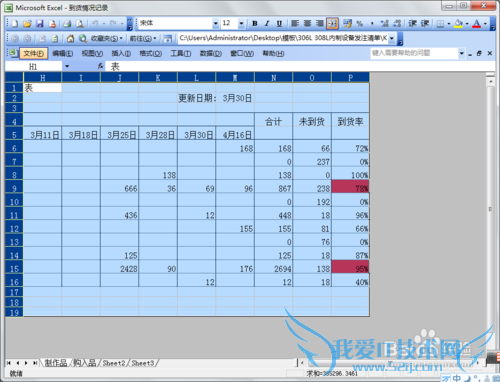
Task: Open the Name Box dropdown arrow
Action: (x=67, y=66)
